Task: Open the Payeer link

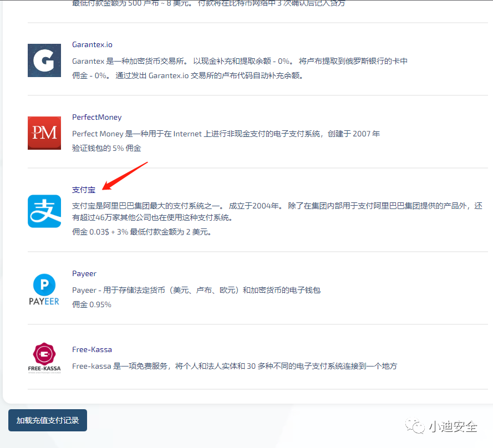Action: (x=84, y=273)
